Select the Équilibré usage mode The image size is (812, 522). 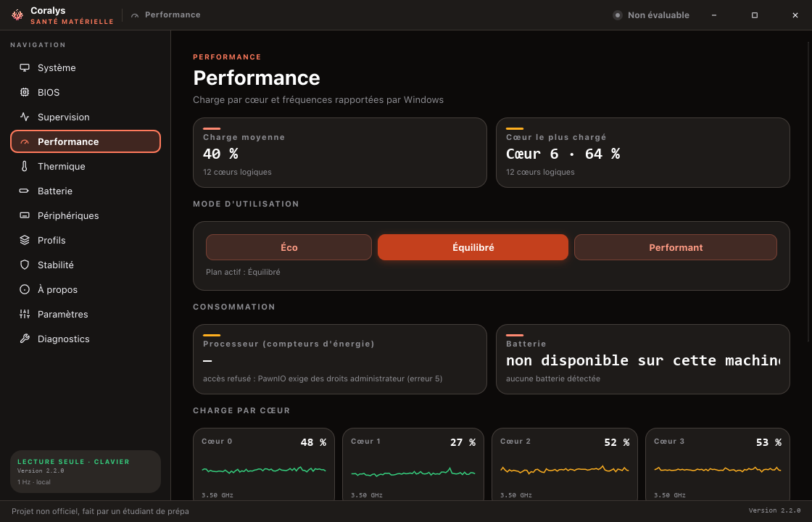click(473, 247)
